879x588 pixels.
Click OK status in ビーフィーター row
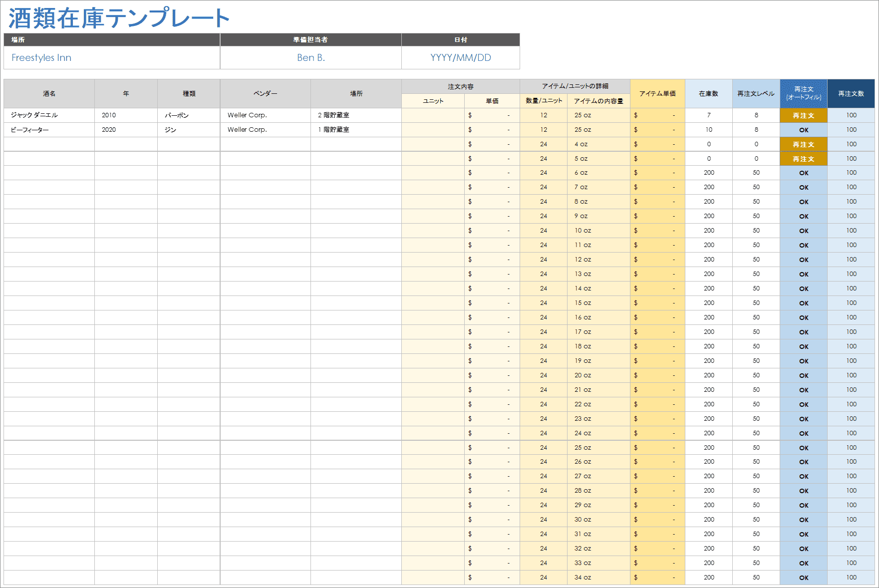click(804, 130)
